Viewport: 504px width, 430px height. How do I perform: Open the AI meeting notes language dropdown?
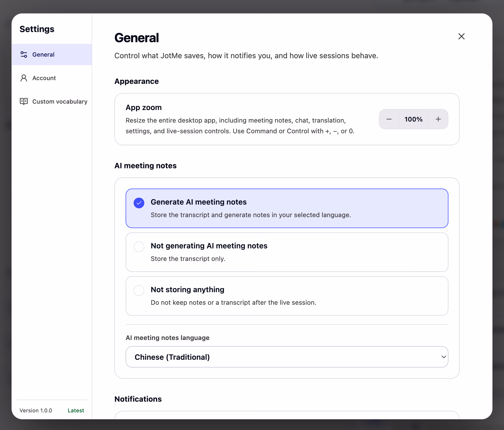287,357
